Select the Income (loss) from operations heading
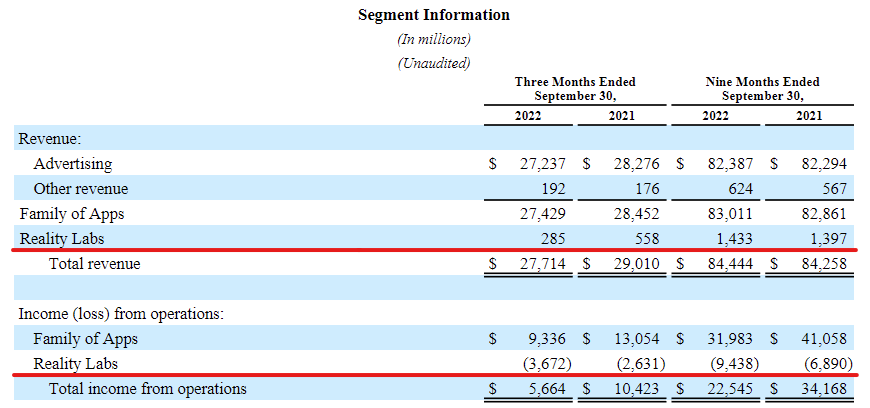 point(120,314)
